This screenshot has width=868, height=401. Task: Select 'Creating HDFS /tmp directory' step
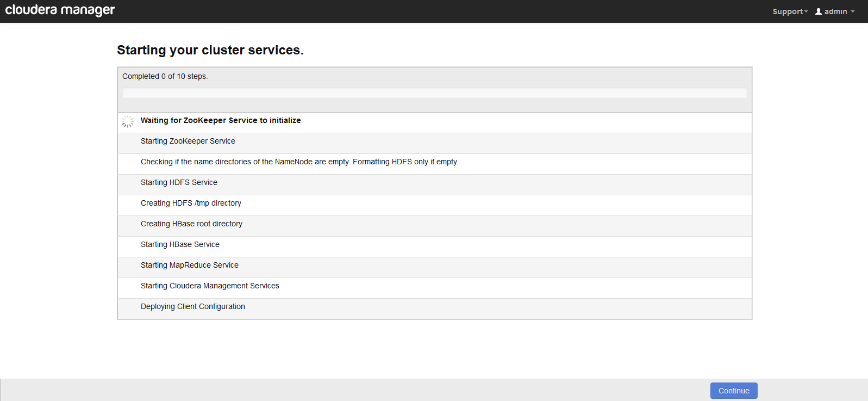click(435, 206)
